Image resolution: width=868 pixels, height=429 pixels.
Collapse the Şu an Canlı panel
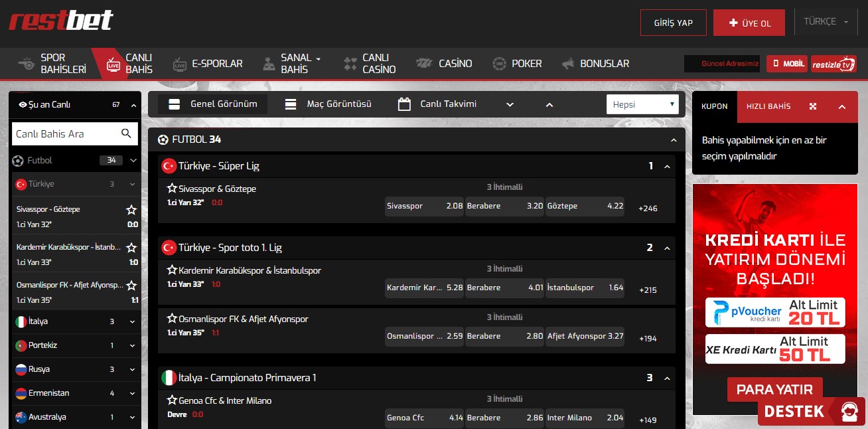click(134, 105)
